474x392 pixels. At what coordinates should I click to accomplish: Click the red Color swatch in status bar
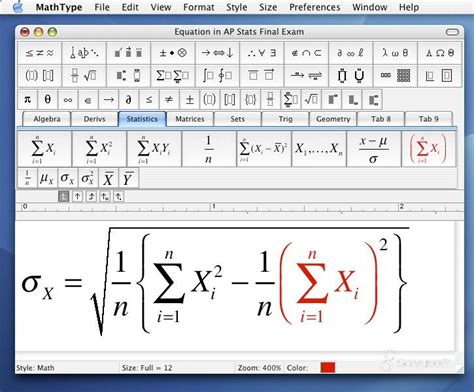tap(328, 368)
